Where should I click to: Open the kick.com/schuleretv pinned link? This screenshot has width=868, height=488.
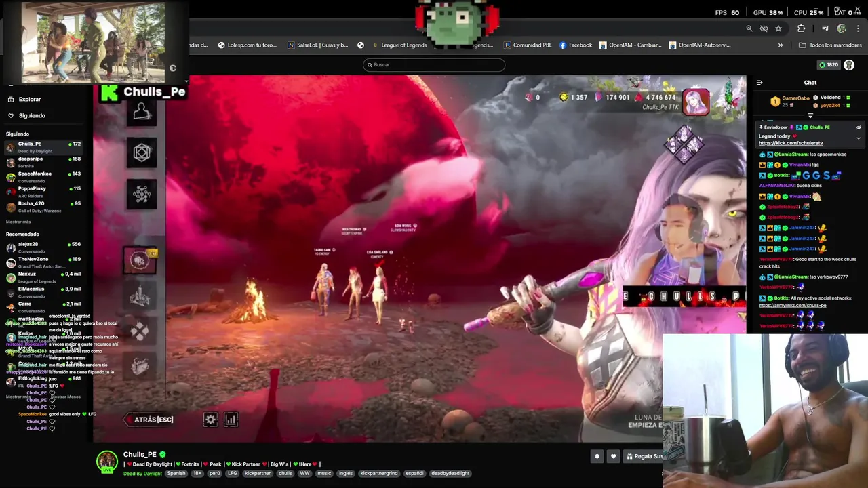click(x=791, y=143)
